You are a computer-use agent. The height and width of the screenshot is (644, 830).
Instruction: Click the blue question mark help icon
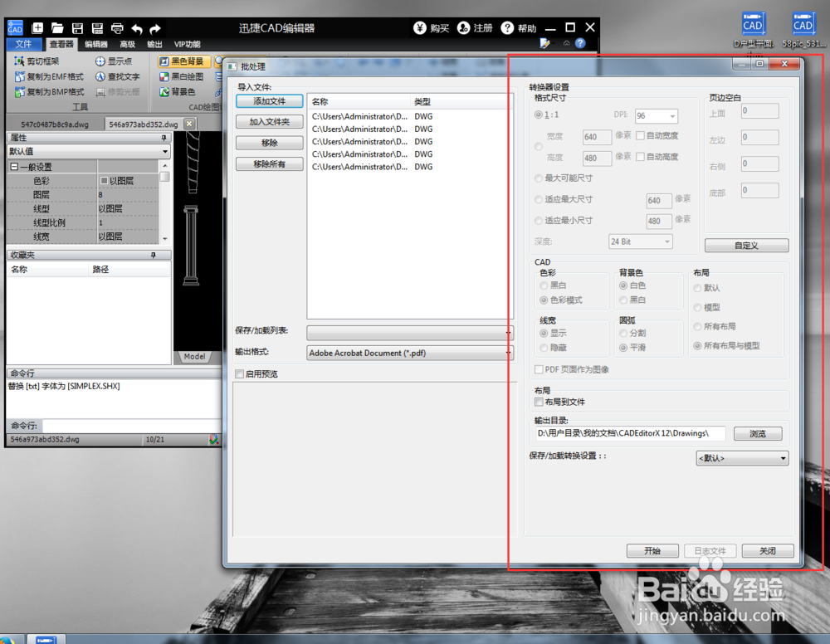(x=581, y=43)
